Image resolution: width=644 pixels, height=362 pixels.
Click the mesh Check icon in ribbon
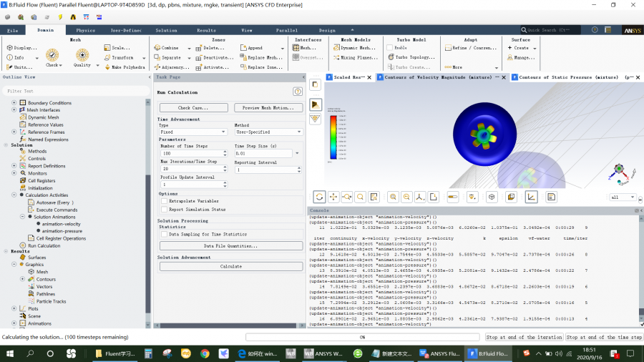[52, 56]
